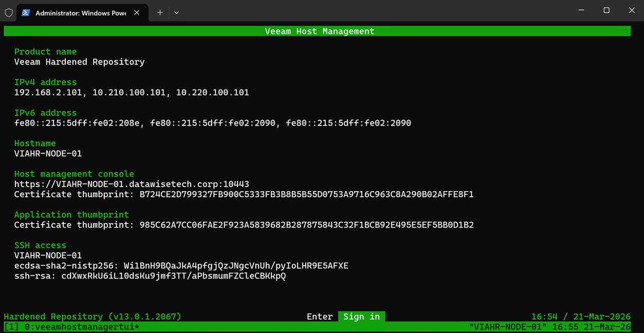Click the Hardened Repository version text

click(x=93, y=317)
